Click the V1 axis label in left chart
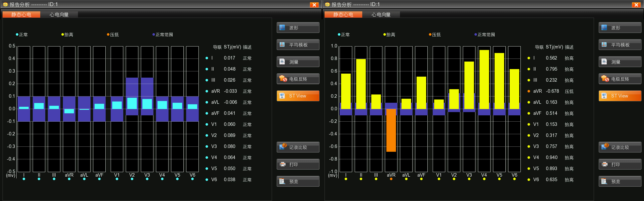This screenshot has width=644, height=201. [117, 175]
